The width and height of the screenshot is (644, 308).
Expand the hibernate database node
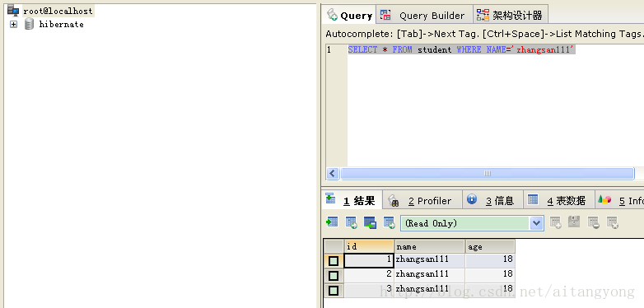tap(13, 25)
